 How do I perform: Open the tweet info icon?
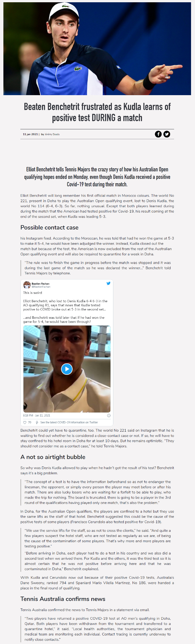[x=109, y=416]
